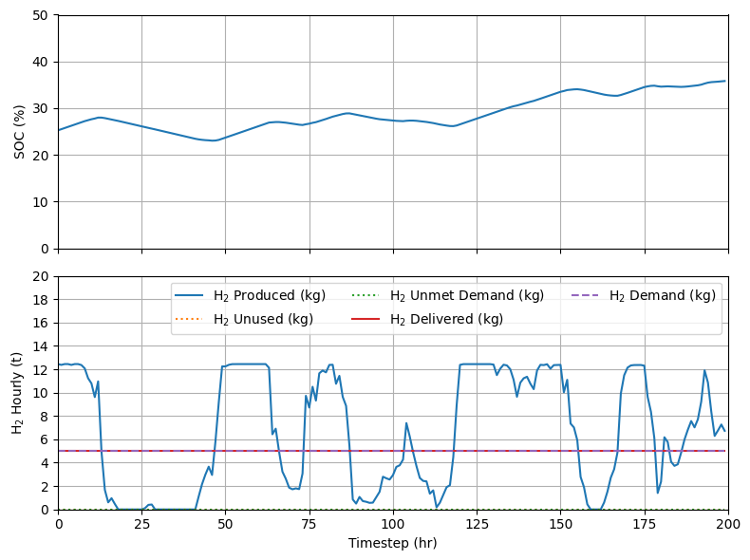Click the 20 tick label on the H₂ axis
Image resolution: width=750 pixels, height=560 pixels.
pyautogui.click(x=41, y=277)
